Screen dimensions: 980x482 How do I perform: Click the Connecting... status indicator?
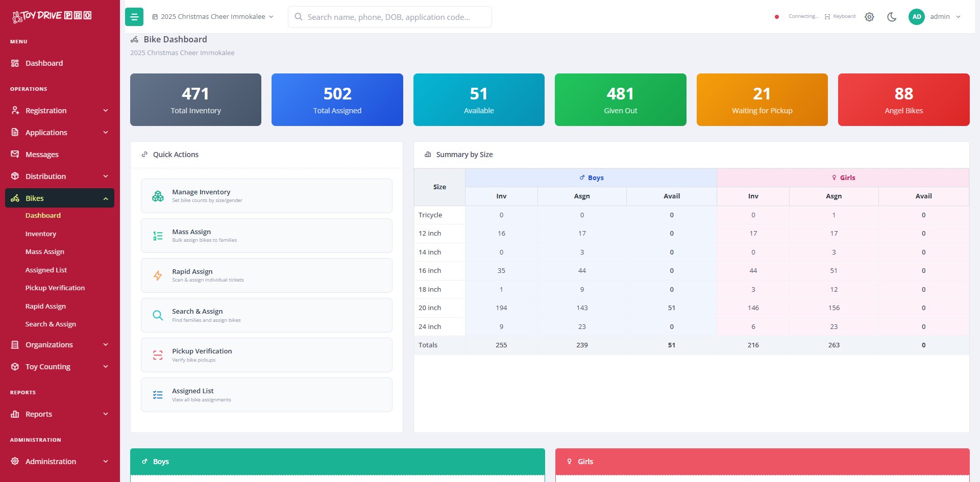[x=804, y=16]
